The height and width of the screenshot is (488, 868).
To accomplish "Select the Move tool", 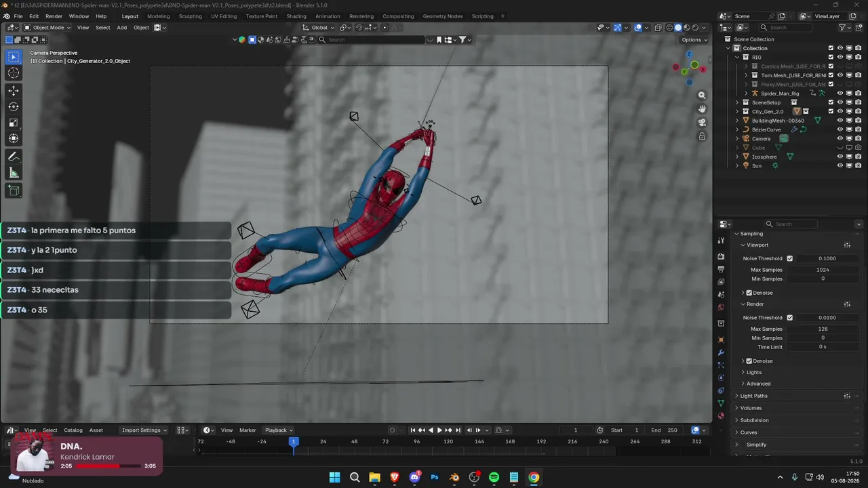I will [14, 90].
